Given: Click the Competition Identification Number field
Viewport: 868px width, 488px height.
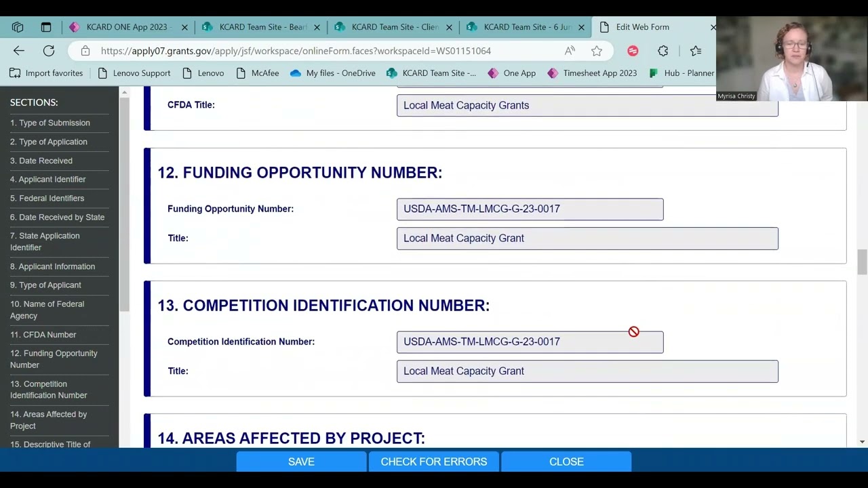Looking at the screenshot, I should (530, 342).
